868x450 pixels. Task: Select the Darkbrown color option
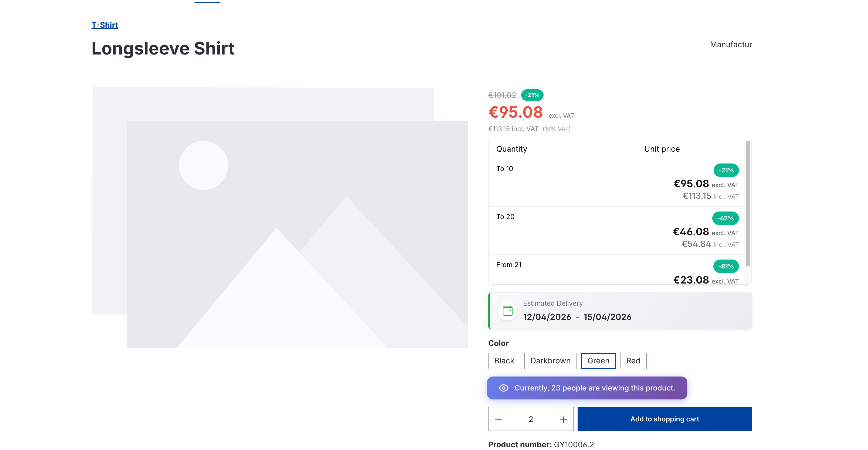pos(550,361)
